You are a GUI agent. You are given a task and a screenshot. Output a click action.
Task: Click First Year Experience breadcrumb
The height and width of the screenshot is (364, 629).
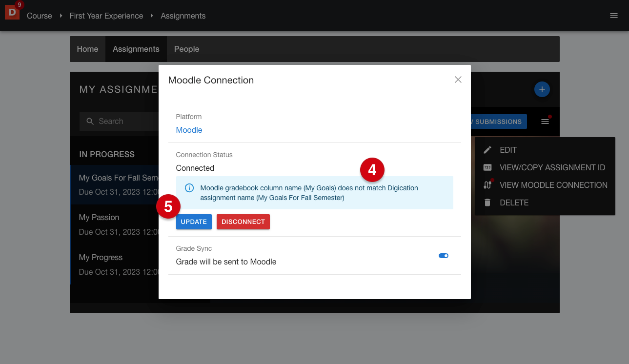point(106,16)
